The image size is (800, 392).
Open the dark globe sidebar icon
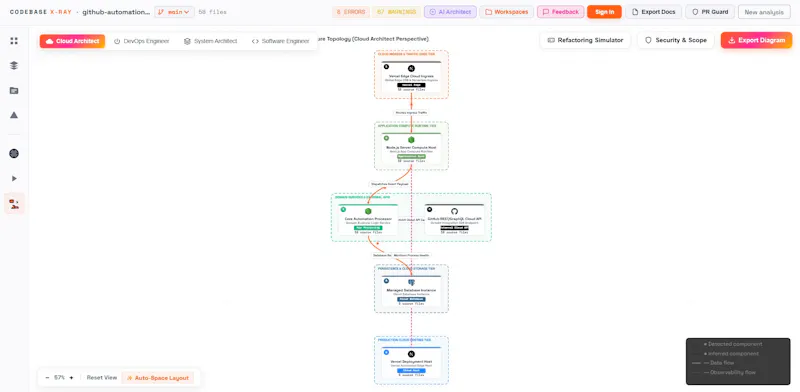(x=14, y=154)
